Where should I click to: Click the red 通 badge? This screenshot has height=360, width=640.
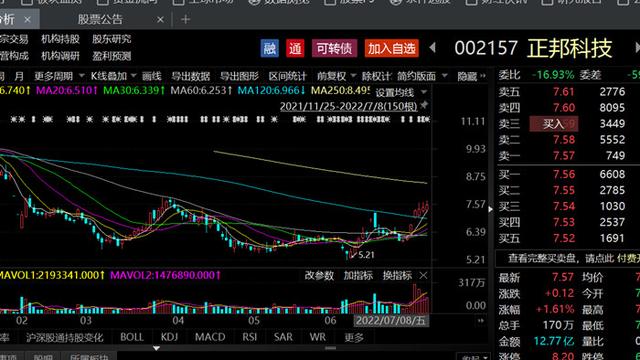295,49
